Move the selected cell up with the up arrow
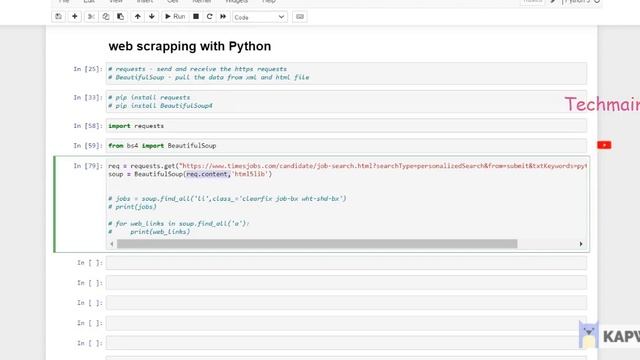The image size is (640, 360). [x=138, y=17]
